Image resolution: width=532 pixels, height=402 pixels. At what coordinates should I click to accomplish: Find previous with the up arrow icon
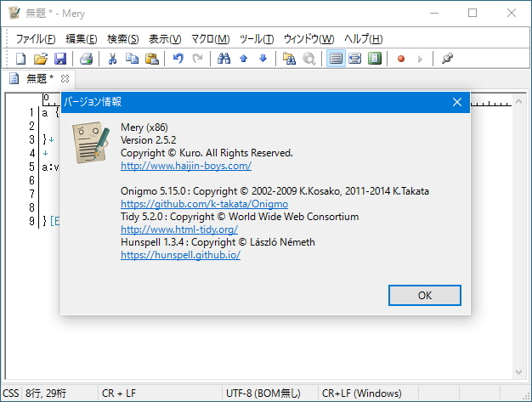click(244, 59)
